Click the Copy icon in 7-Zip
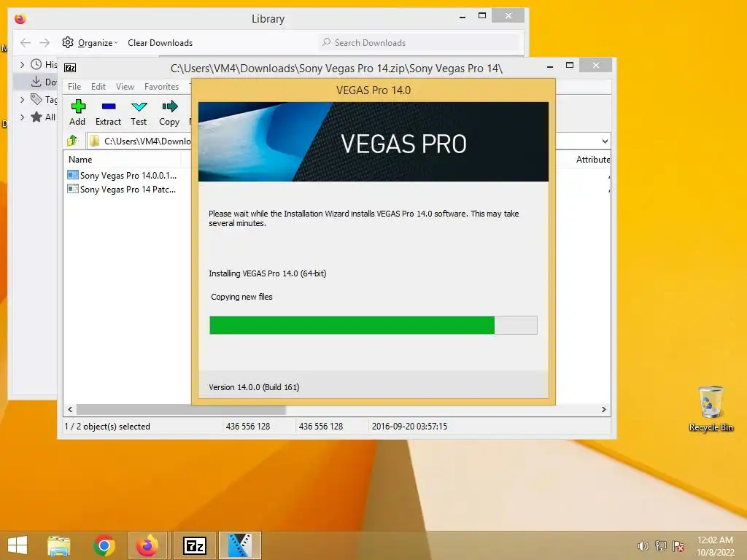Screen dimensions: 747x560 pyautogui.click(x=169, y=106)
